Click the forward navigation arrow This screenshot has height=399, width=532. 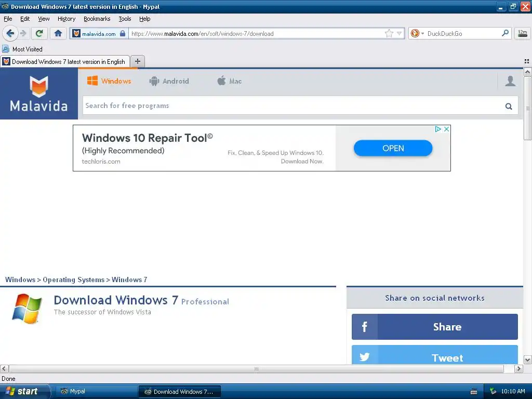coord(23,33)
